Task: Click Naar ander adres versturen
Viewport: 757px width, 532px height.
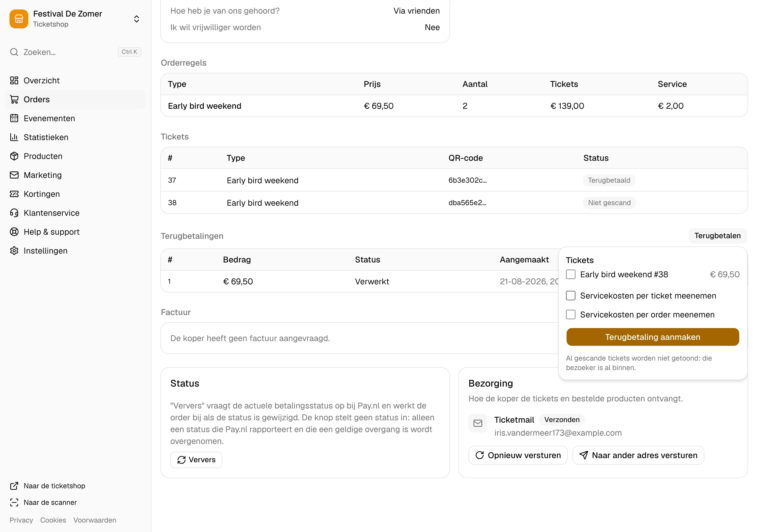Action: (638, 455)
